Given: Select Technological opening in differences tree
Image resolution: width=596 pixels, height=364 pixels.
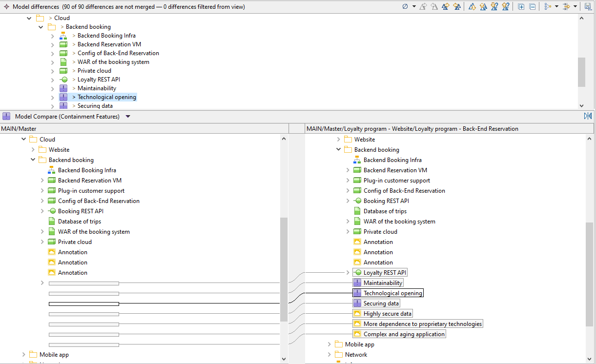Looking at the screenshot, I should click(107, 97).
